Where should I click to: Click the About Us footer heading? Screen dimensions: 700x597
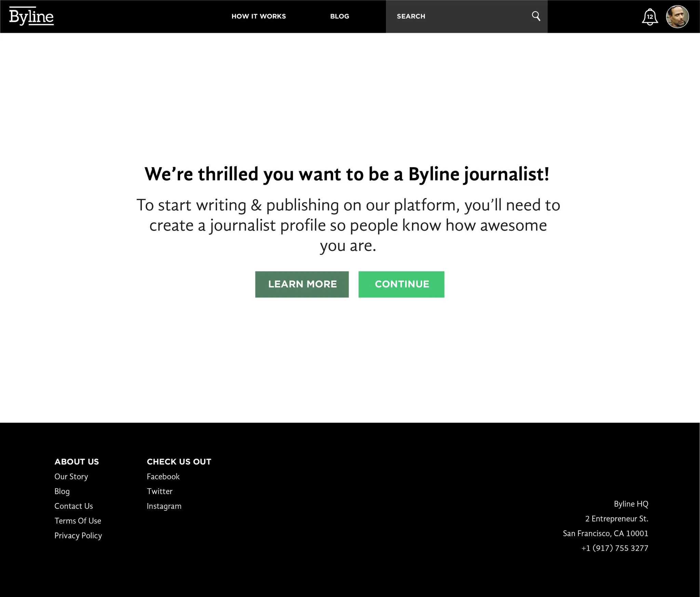77,462
